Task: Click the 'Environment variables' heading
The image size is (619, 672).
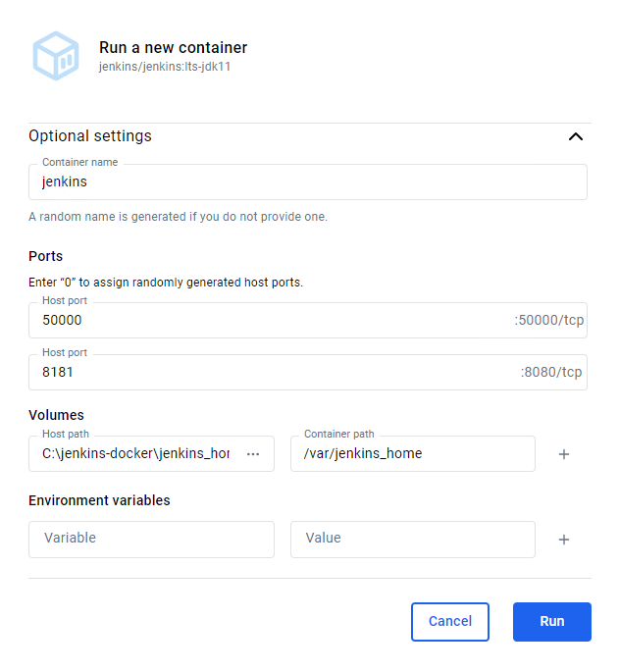Action: click(x=99, y=500)
